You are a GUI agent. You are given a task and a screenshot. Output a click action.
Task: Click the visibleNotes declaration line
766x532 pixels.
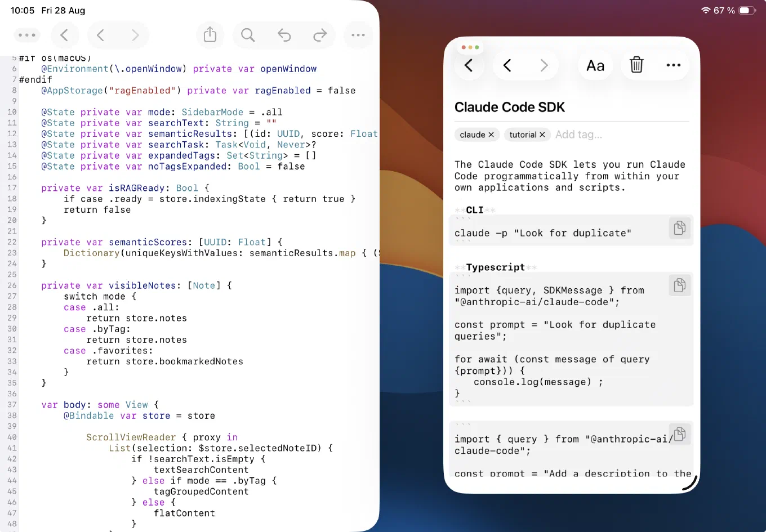pyautogui.click(x=136, y=285)
